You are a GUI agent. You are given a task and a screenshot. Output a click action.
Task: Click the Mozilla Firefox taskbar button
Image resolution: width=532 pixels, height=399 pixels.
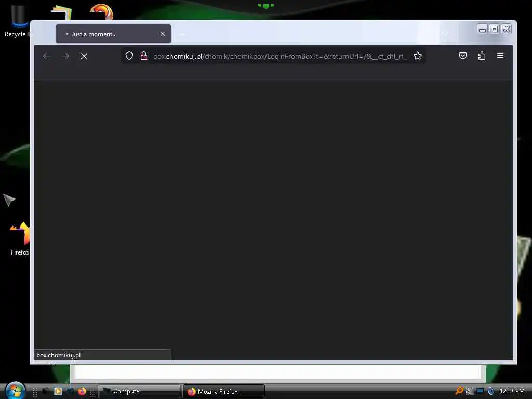224,392
